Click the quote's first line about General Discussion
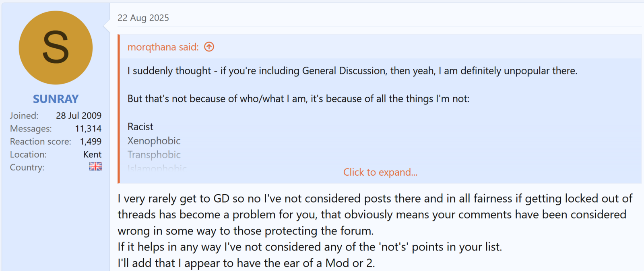Screen dimensions: 644x271 click(352, 71)
